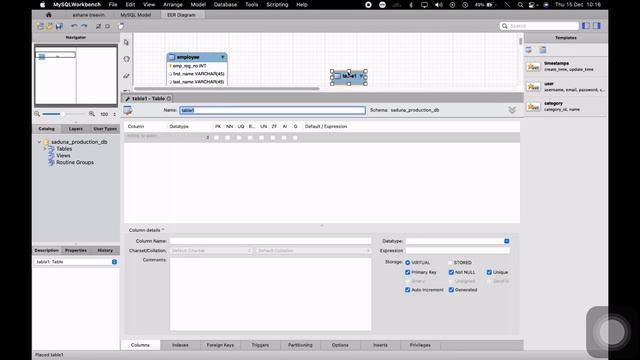Uncheck the Not NULL checkbox
Screen dimensions: 640x360
click(451, 272)
